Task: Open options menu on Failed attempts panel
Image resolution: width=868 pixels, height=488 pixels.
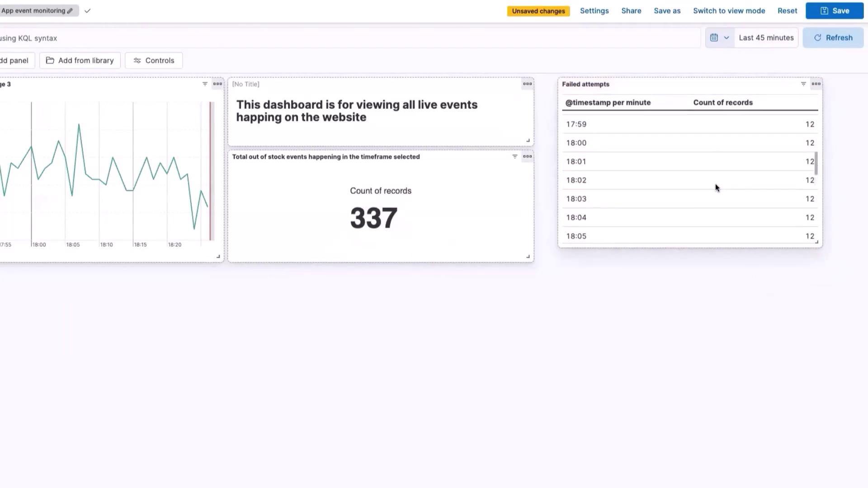Action: (816, 84)
